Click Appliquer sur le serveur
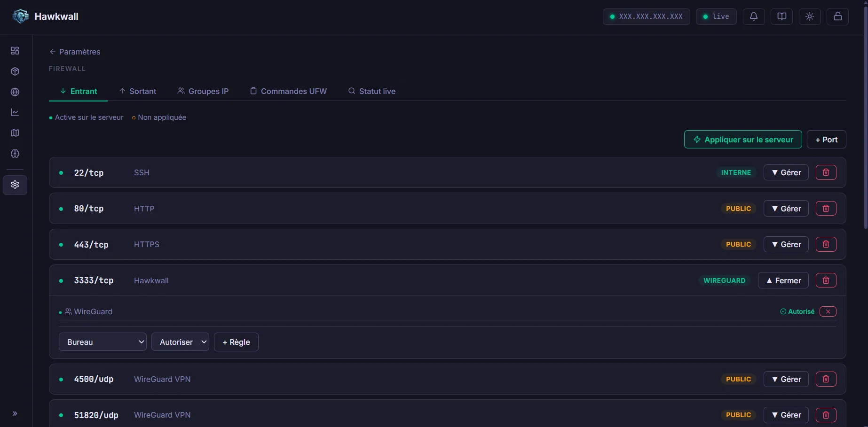 click(x=743, y=140)
